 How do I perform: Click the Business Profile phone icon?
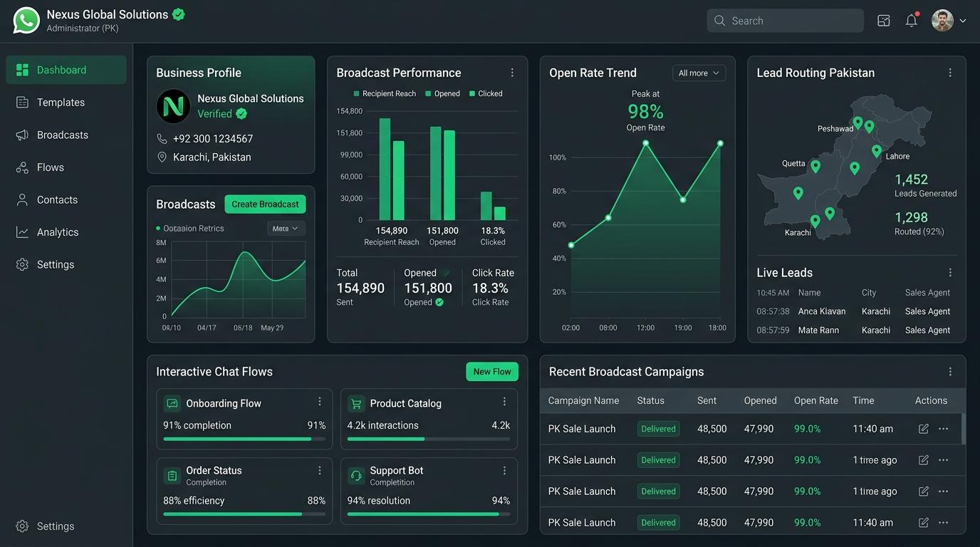[162, 139]
